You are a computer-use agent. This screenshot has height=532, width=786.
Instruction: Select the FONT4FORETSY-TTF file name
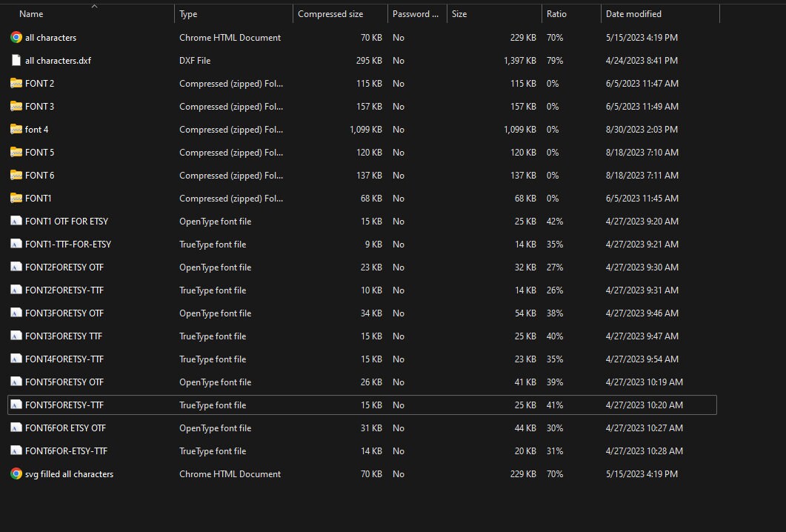coord(64,359)
